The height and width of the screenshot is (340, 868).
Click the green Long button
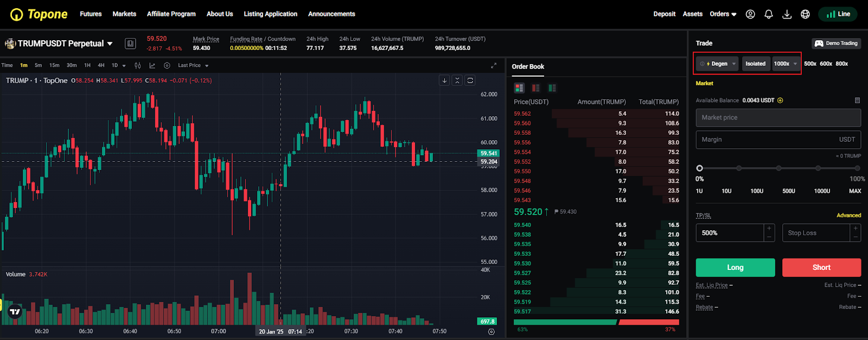[735, 267]
